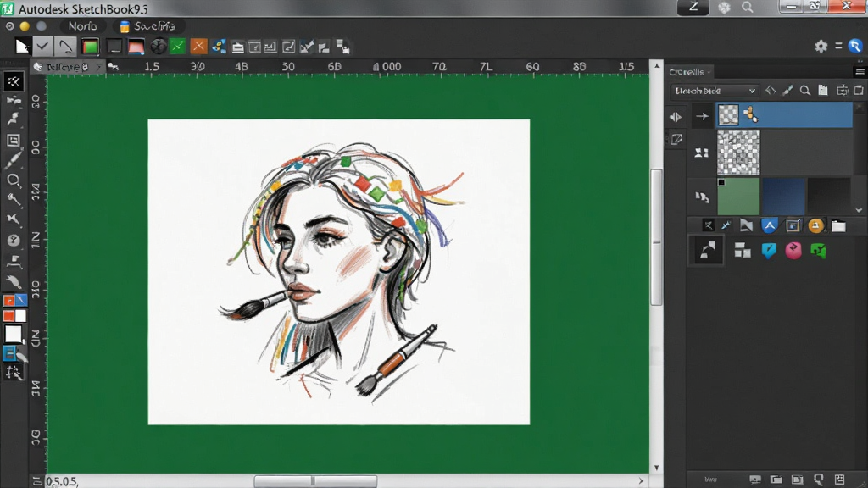
Task: Open the Sachife menu with jar icon
Action: (x=147, y=26)
